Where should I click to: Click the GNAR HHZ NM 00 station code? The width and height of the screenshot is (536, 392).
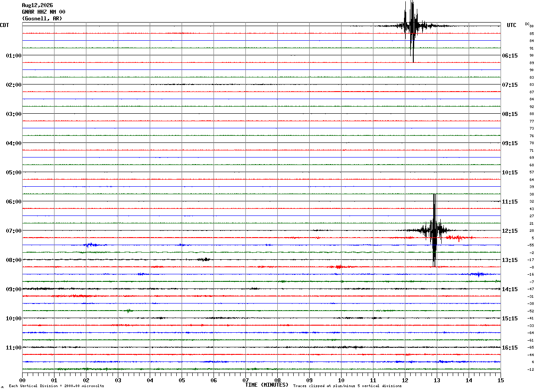[43, 12]
